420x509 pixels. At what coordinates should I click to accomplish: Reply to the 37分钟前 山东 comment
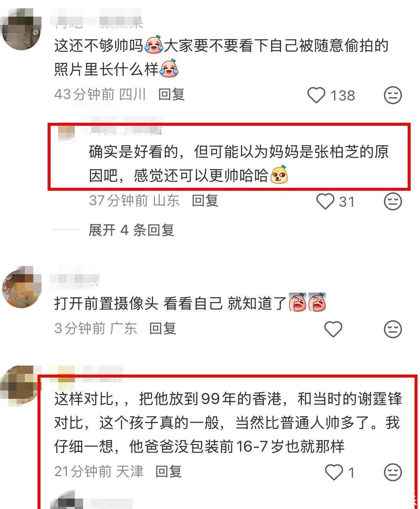205,200
